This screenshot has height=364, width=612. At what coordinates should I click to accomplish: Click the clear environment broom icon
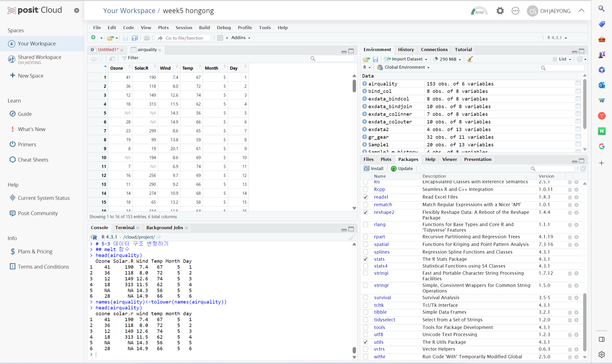470,59
